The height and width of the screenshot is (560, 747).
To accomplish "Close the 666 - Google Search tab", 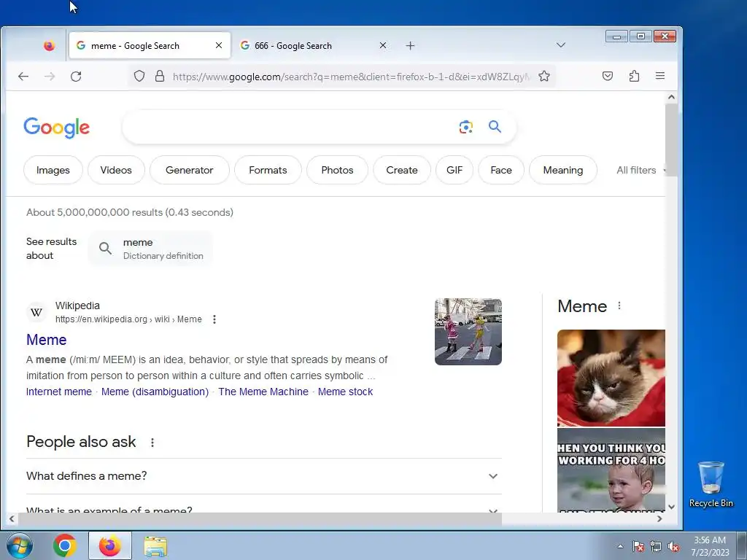I will tap(383, 45).
